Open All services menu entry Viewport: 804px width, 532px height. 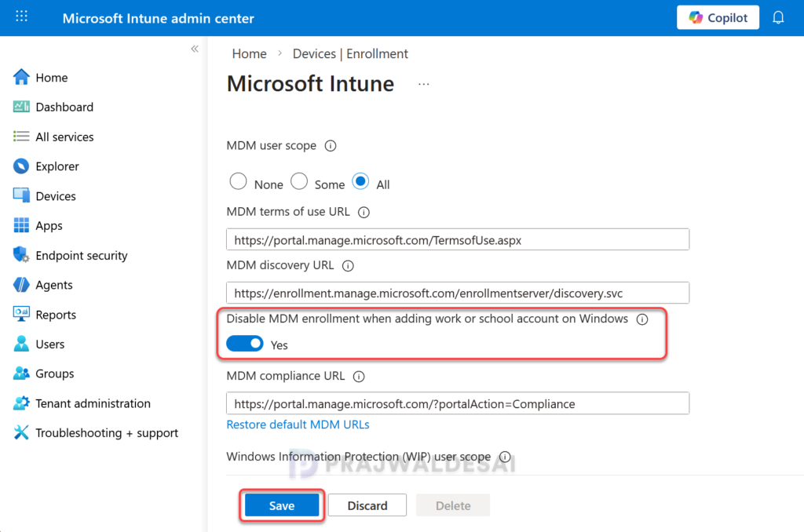pos(64,137)
